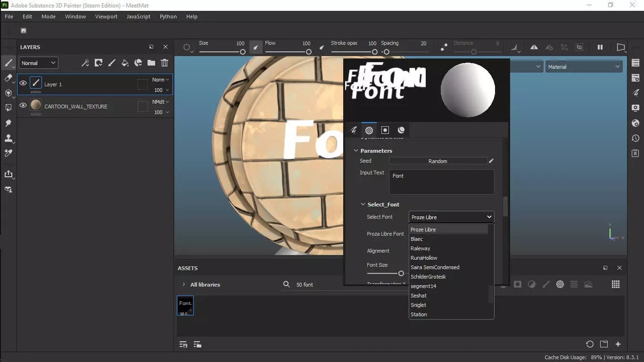Switch to the alpha properties tab icon
644x362 pixels.
click(369, 130)
